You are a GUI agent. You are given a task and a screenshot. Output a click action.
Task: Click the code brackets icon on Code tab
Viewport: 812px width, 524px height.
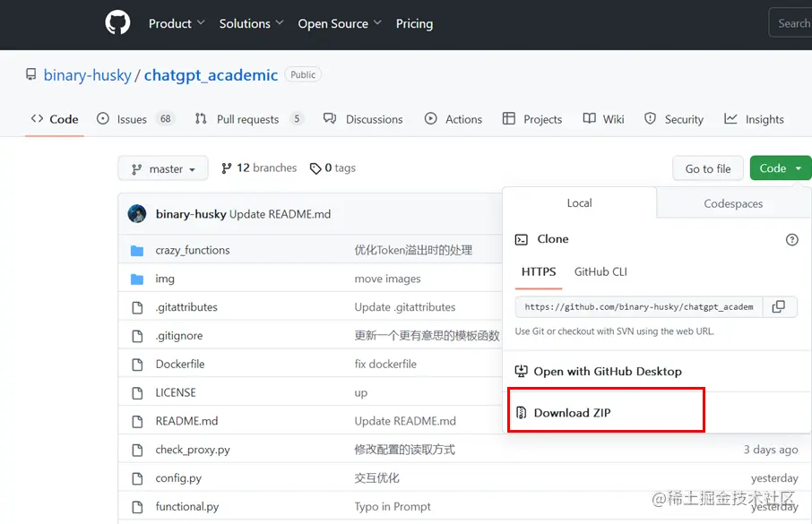click(x=37, y=118)
